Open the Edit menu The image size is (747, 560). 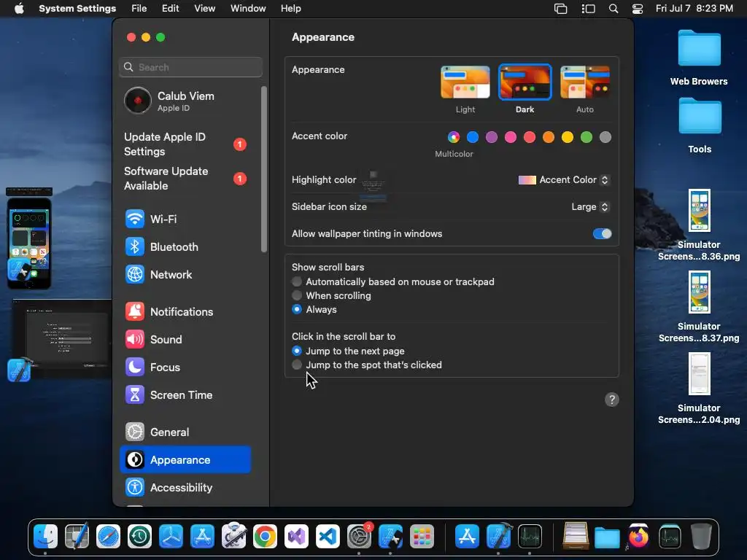(x=170, y=9)
